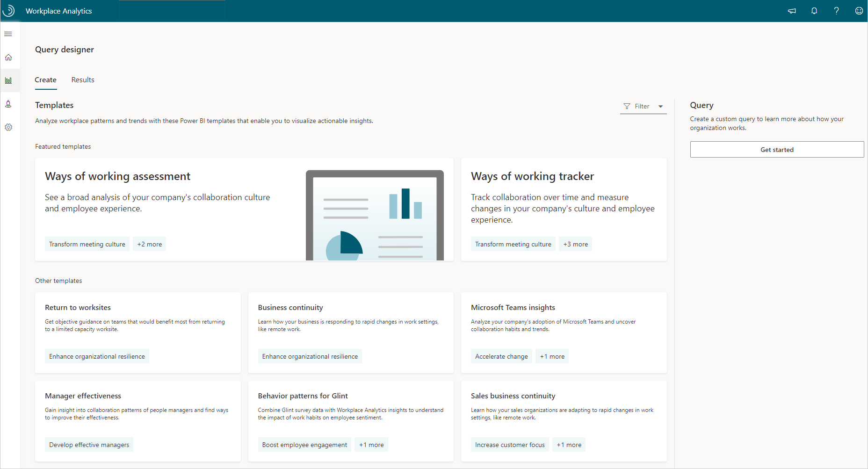Click the Get started button
This screenshot has height=469, width=868.
pyautogui.click(x=777, y=150)
